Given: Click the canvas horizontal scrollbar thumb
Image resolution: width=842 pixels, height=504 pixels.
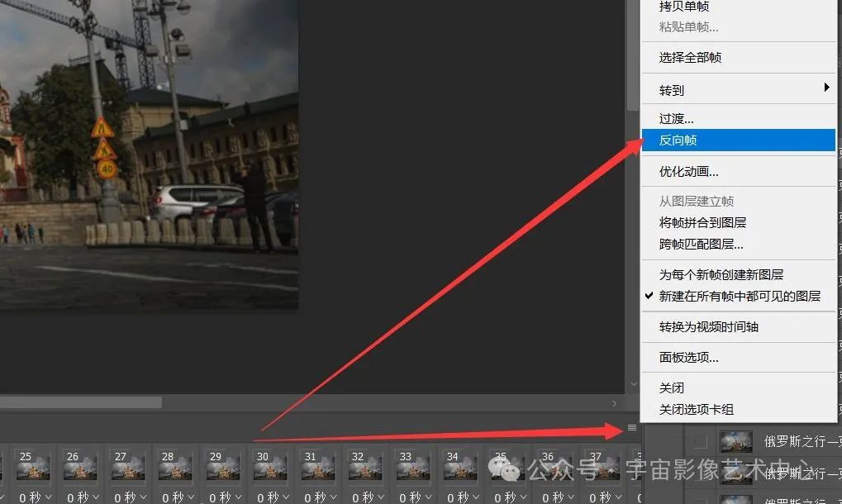Looking at the screenshot, I should point(81,402).
